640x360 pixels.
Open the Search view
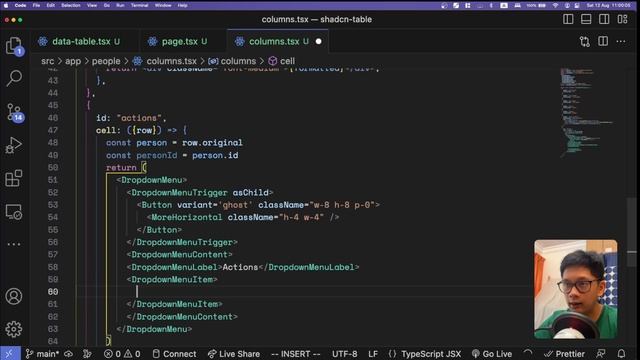coord(14,78)
